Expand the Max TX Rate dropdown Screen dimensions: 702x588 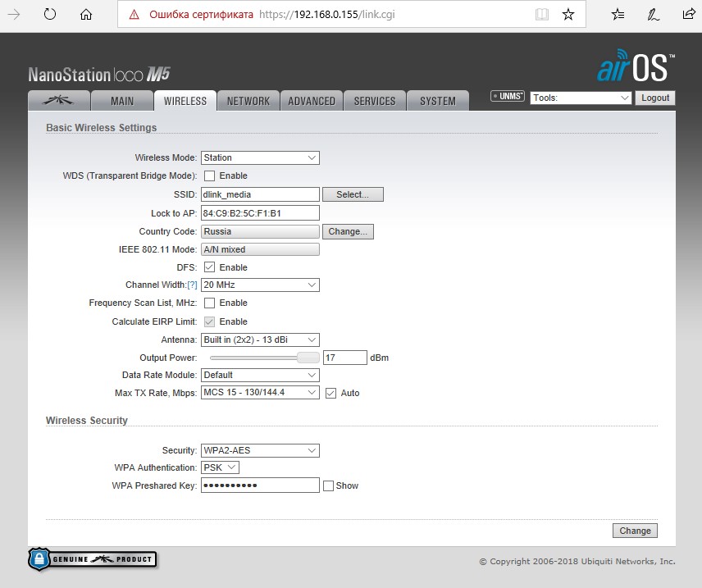260,392
